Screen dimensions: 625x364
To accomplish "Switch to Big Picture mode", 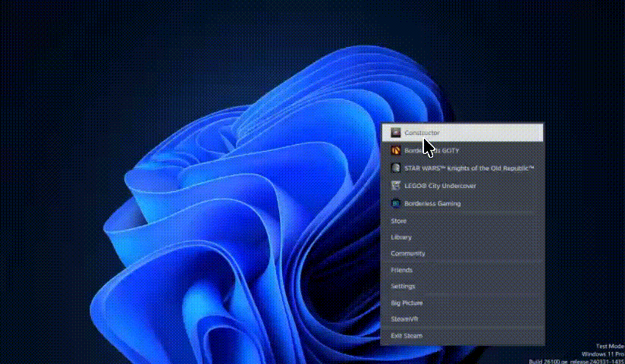I will (407, 303).
